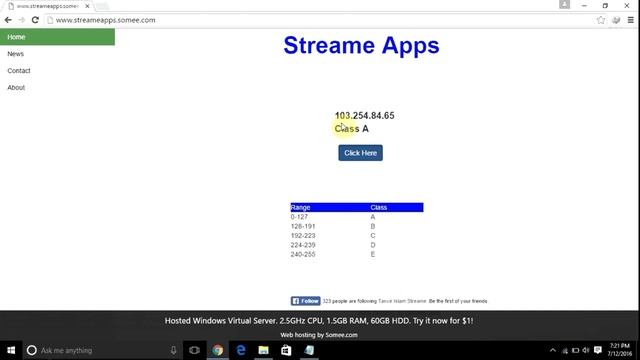
Task: Click the taskbar clock and date
Action: [x=620, y=350]
